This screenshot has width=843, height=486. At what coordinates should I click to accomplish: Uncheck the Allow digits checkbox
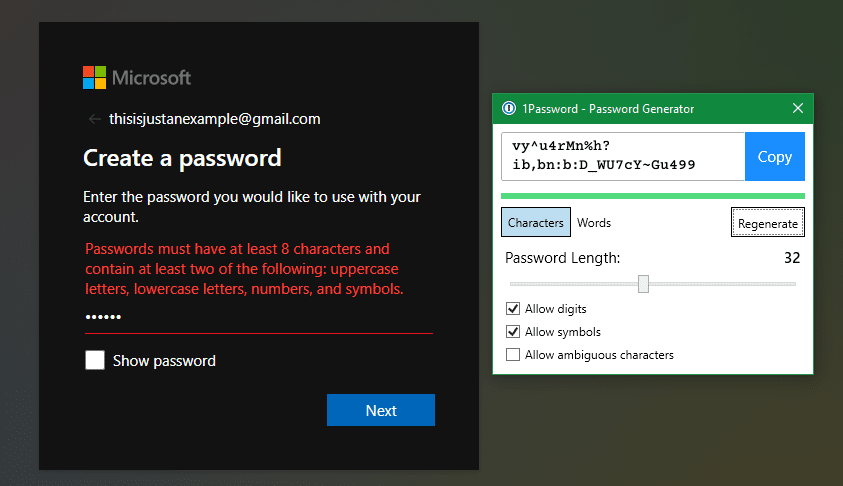coord(513,309)
